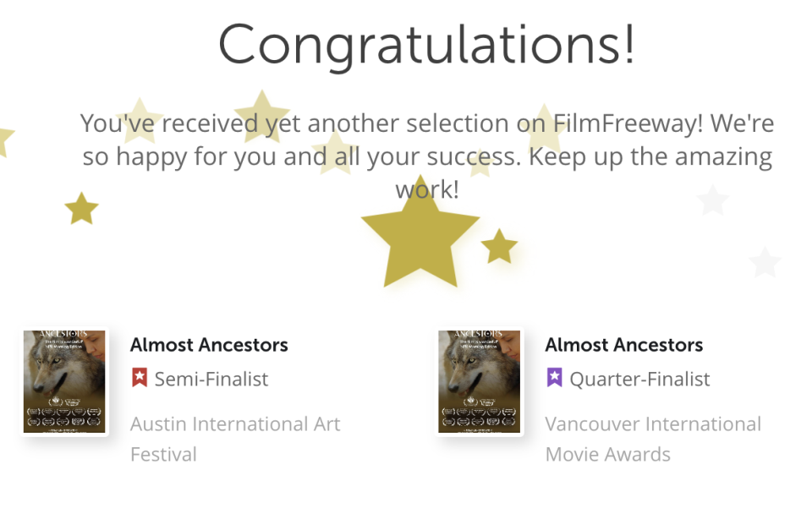The image size is (812, 508).
Task: Click the Congratulations! heading
Action: click(x=426, y=44)
